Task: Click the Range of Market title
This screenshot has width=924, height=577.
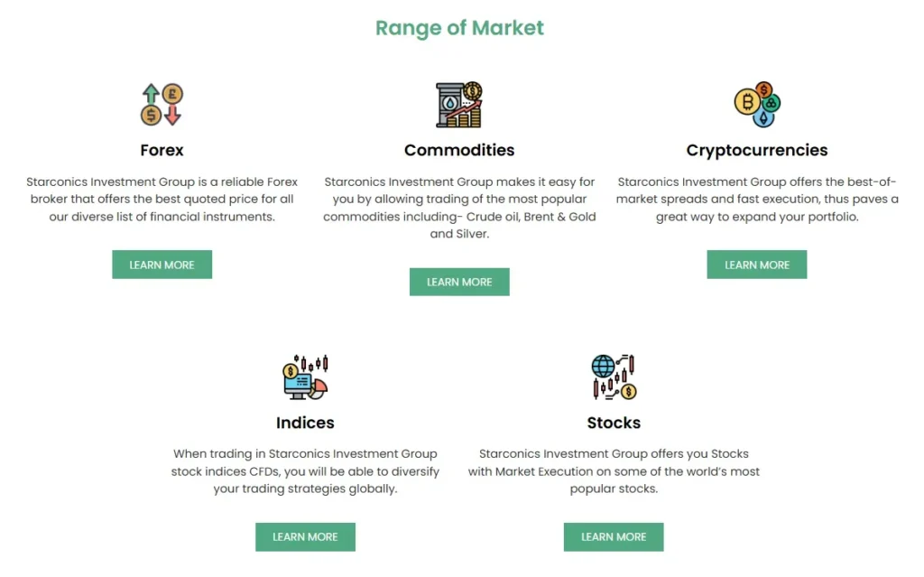Action: point(459,28)
